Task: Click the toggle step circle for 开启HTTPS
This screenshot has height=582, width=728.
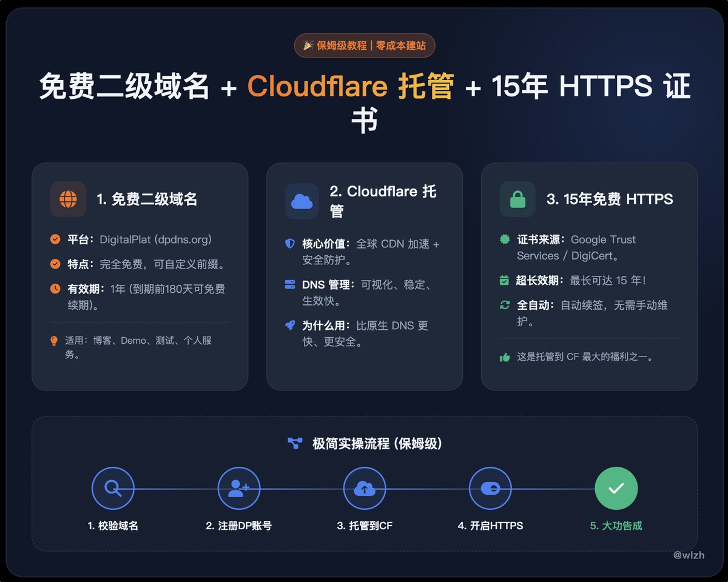Action: click(x=490, y=488)
